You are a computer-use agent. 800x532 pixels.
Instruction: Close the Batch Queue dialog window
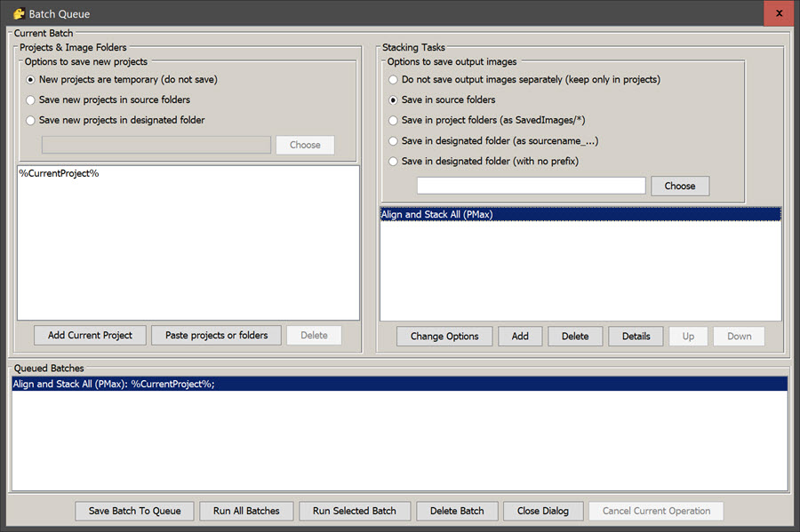(779, 13)
